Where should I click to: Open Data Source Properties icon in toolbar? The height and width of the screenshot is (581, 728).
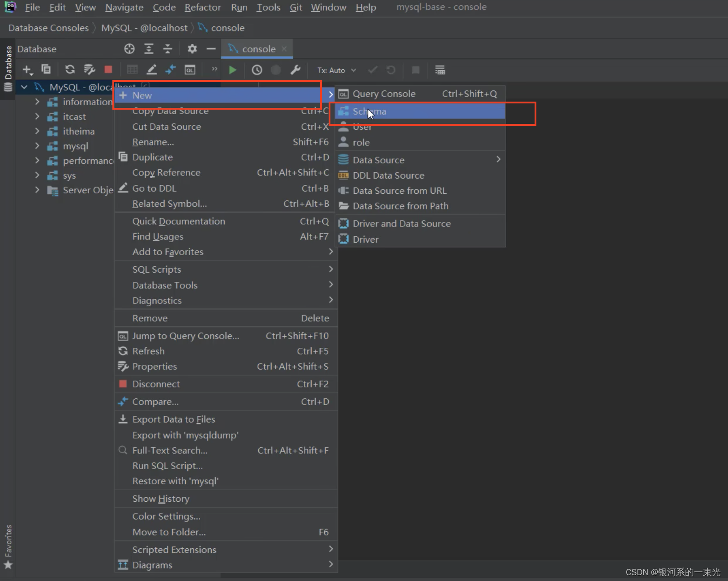(x=90, y=69)
